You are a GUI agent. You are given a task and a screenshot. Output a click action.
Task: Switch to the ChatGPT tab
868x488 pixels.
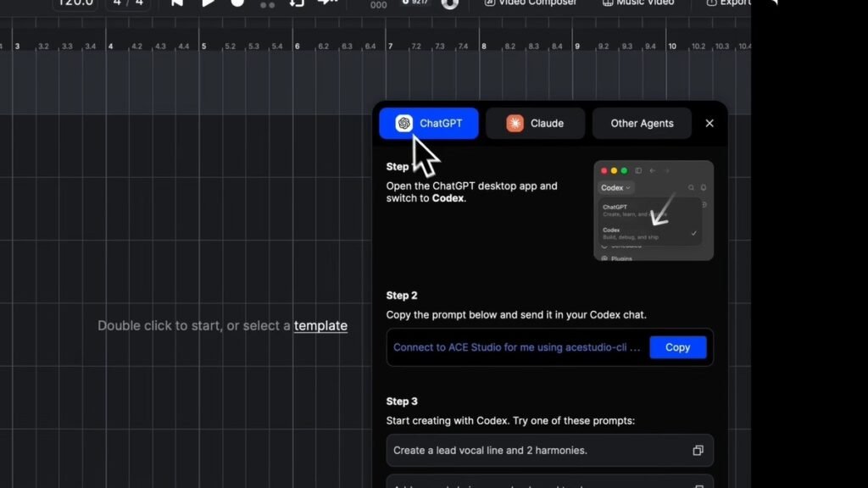point(428,124)
